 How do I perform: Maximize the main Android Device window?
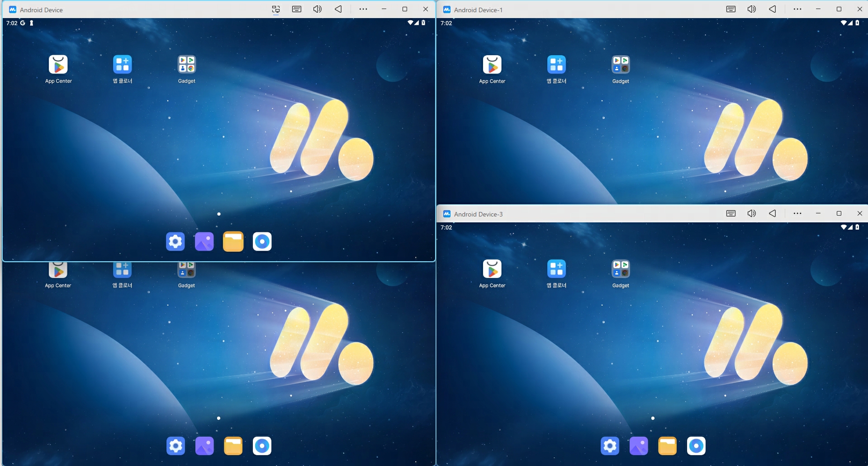coord(405,9)
